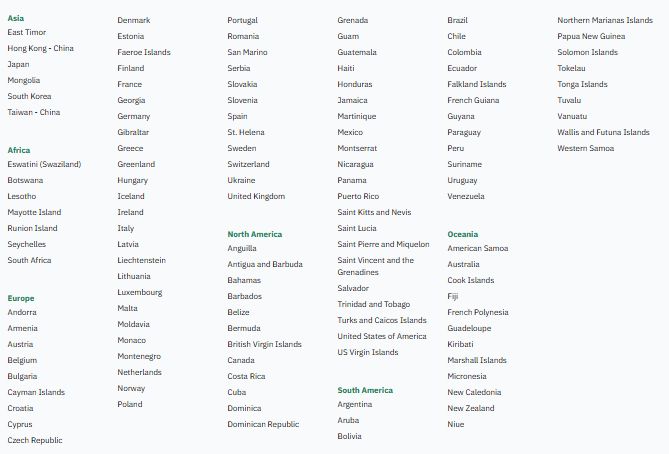Select Antigua and Barbuda
Screen dimensions: 669x454
[x=264, y=264]
